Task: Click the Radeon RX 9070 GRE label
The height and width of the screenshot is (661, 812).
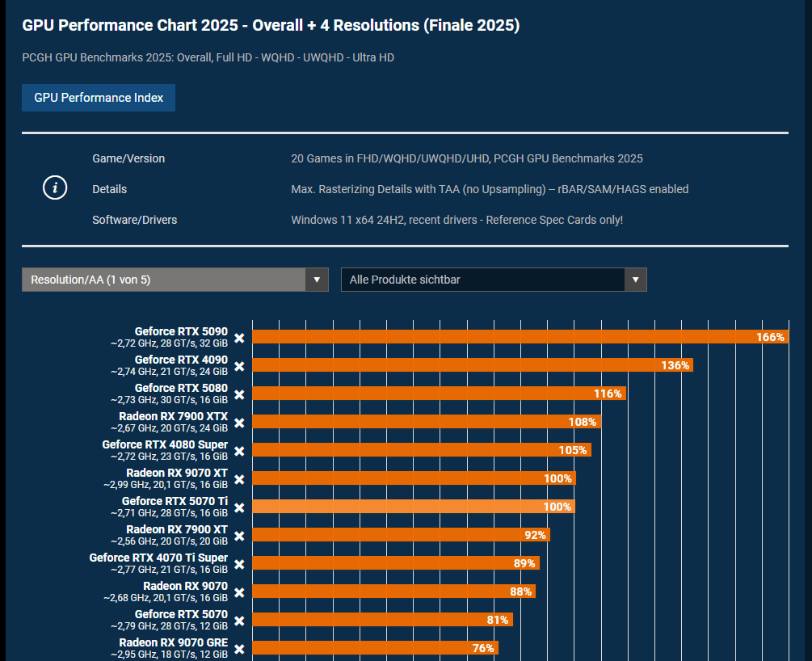Action: (174, 642)
